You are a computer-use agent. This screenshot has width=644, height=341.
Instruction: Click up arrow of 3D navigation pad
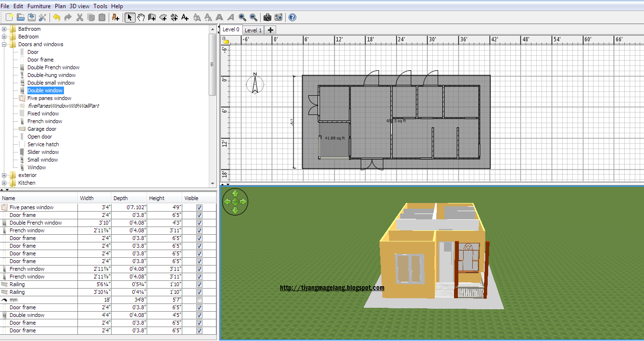[235, 193]
